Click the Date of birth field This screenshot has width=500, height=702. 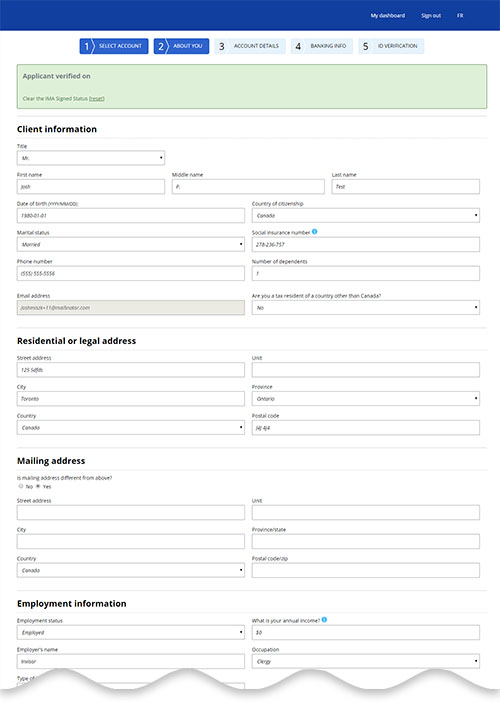pyautogui.click(x=131, y=216)
